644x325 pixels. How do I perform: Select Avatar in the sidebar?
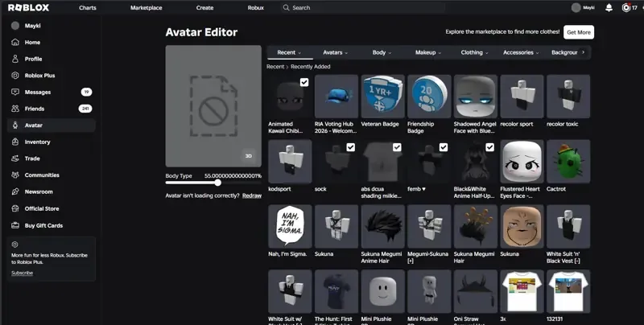point(52,125)
